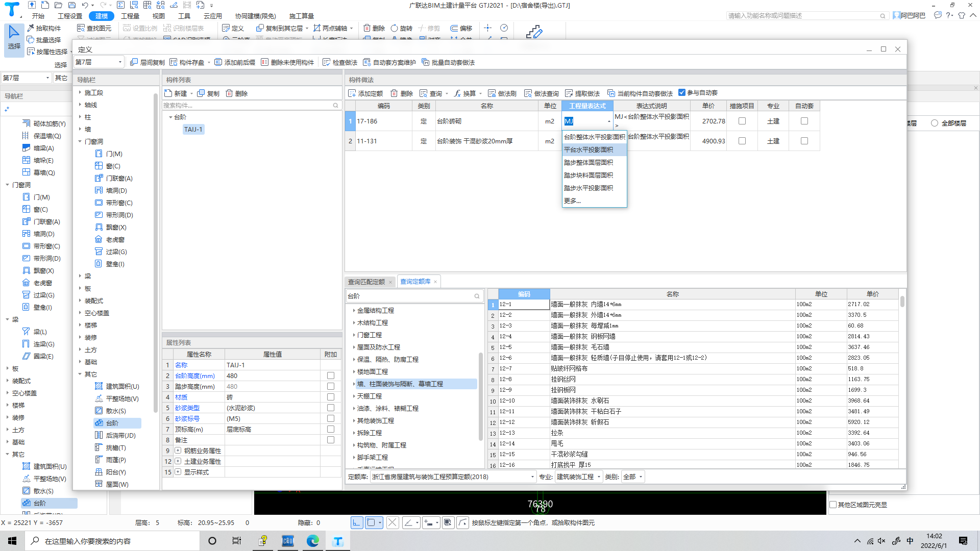The height and width of the screenshot is (551, 980).
Task: Click the 当前构件自动套做法 icon
Action: [x=611, y=93]
